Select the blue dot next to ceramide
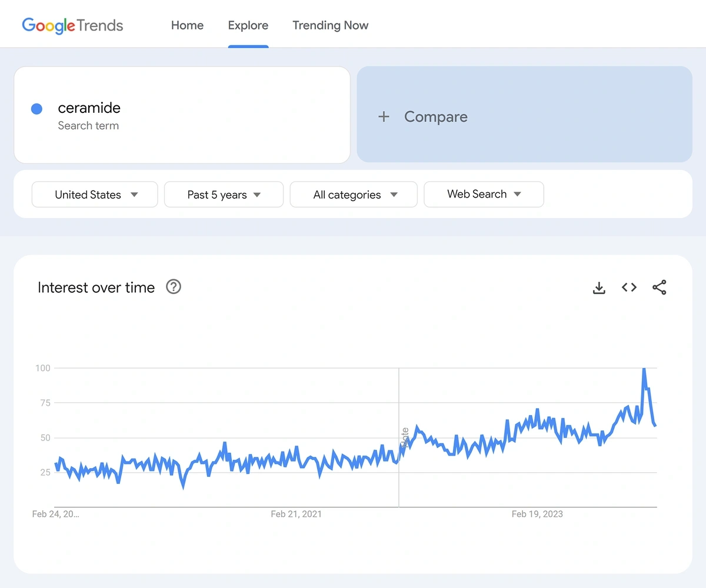 click(x=36, y=109)
